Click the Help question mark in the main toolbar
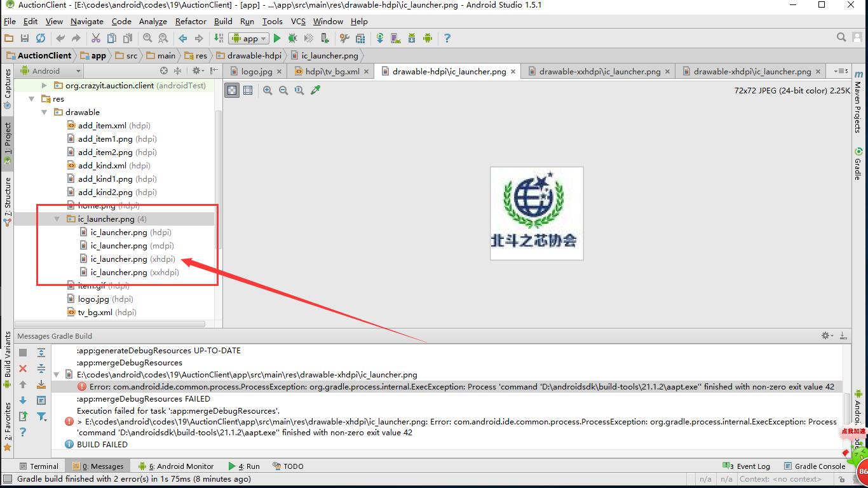868x488 pixels. (447, 38)
